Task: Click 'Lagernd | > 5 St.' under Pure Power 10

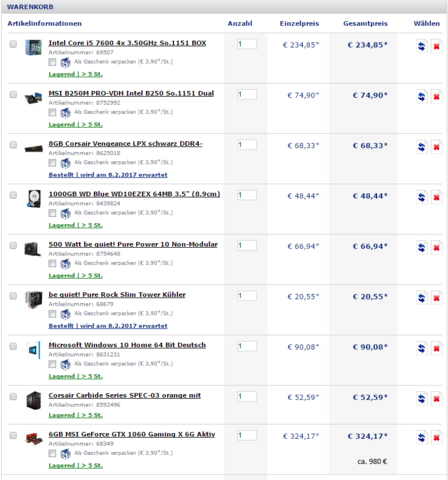Action: (x=76, y=276)
